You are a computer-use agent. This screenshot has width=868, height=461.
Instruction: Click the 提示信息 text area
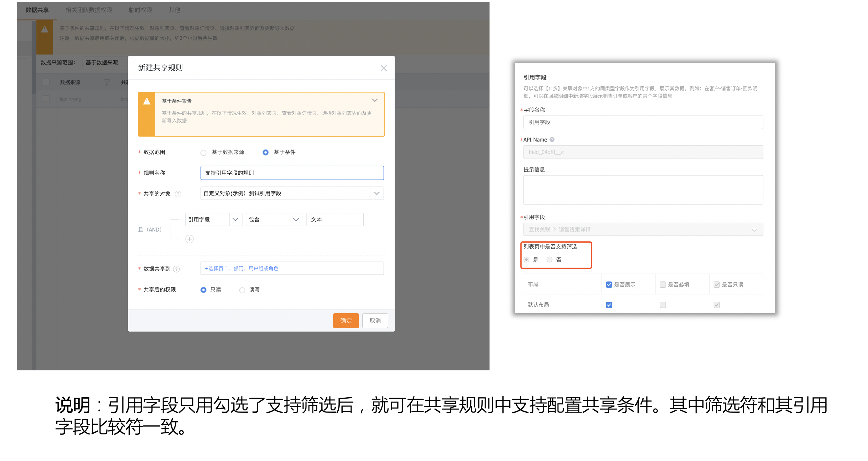[x=643, y=190]
